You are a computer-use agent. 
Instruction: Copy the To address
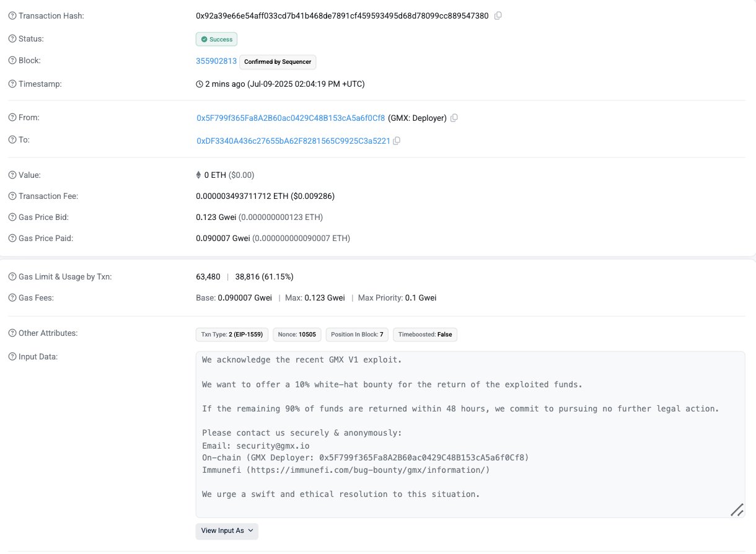pyautogui.click(x=397, y=141)
